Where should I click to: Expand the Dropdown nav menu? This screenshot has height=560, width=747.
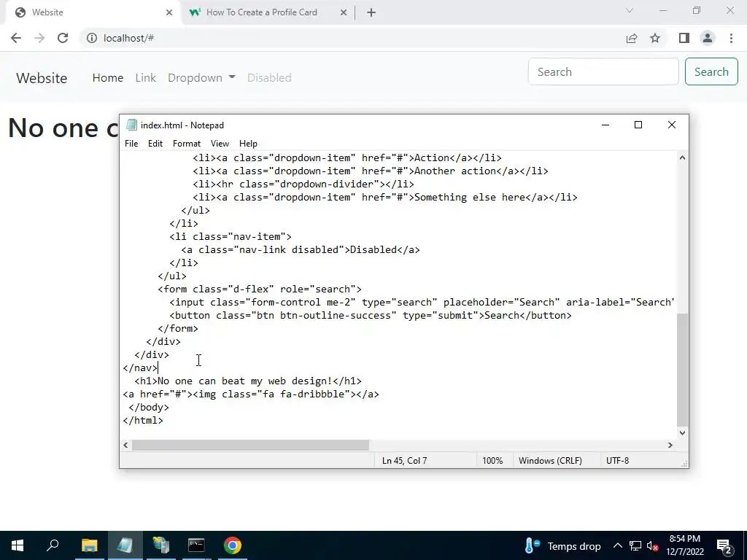(x=201, y=77)
